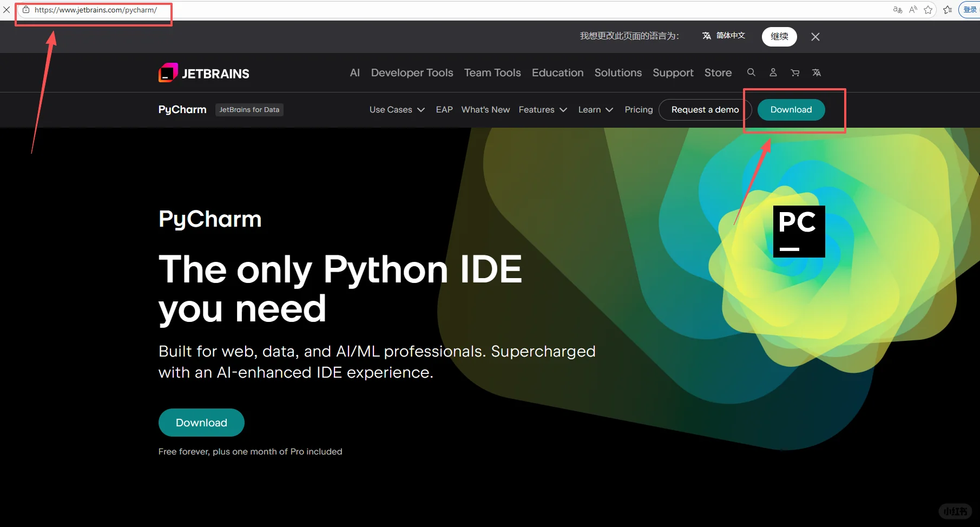Open the Team Tools menu
The width and height of the screenshot is (980, 527).
pos(492,73)
